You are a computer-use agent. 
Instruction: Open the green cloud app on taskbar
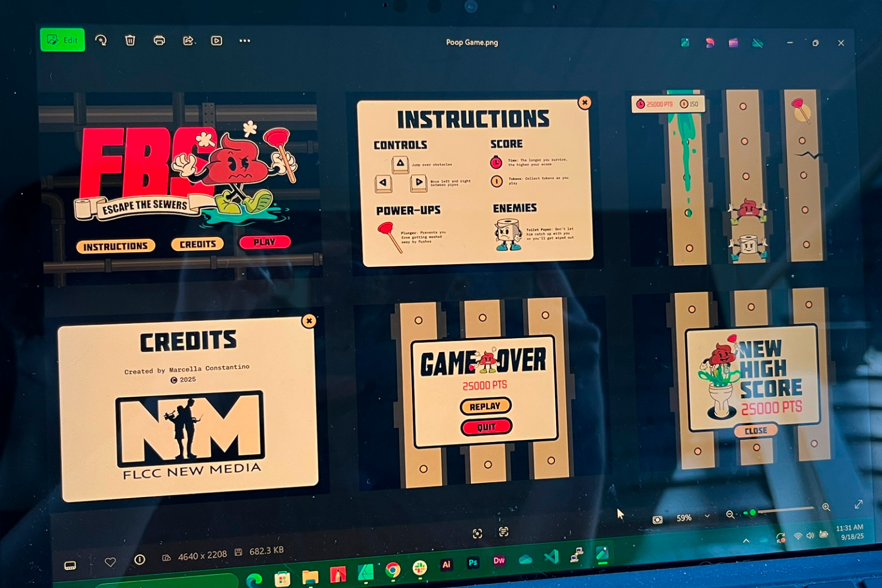pyautogui.click(x=525, y=559)
